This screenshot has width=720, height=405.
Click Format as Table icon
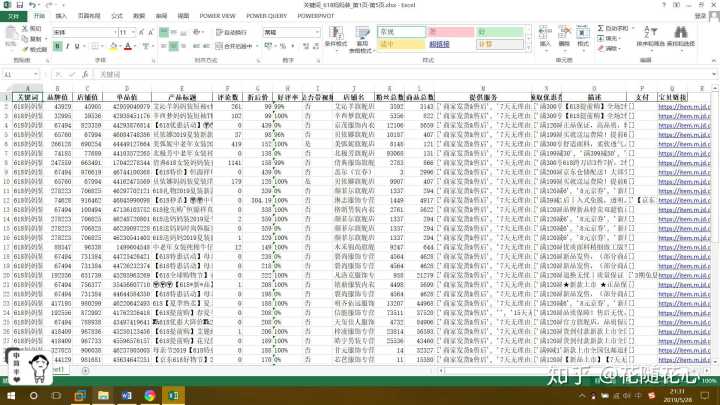click(362, 33)
